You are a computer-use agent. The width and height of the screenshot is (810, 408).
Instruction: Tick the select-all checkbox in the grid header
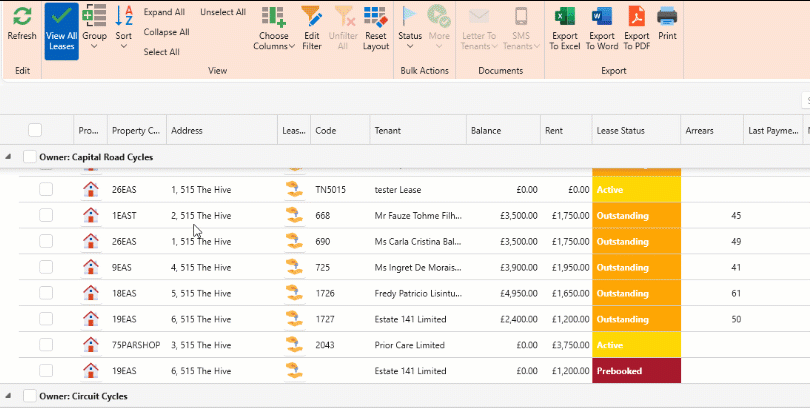[x=35, y=130]
